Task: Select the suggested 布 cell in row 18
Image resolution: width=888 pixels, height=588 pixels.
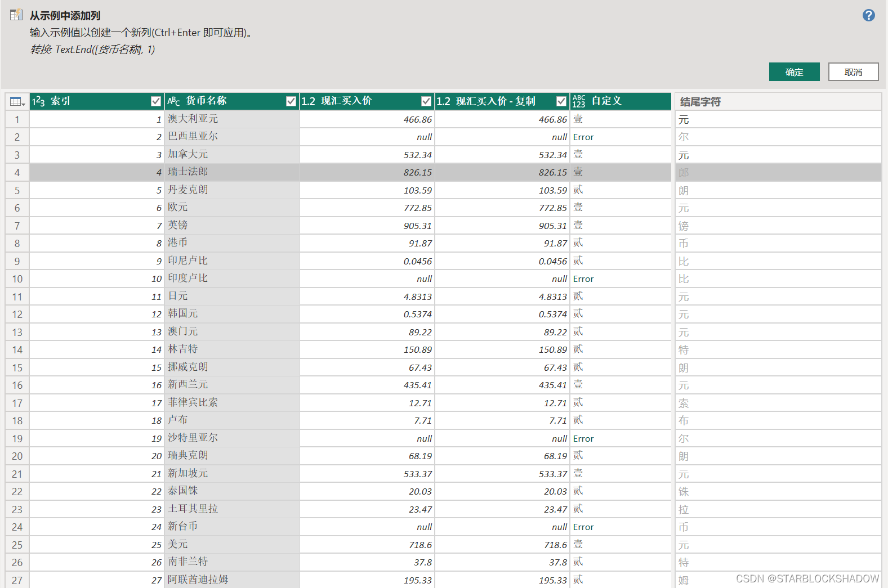Action: (778, 420)
